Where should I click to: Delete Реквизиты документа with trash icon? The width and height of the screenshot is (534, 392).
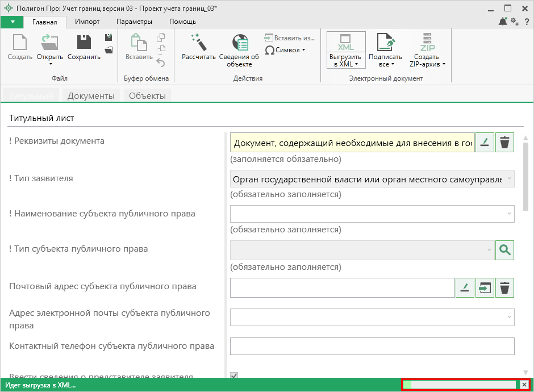click(x=504, y=143)
